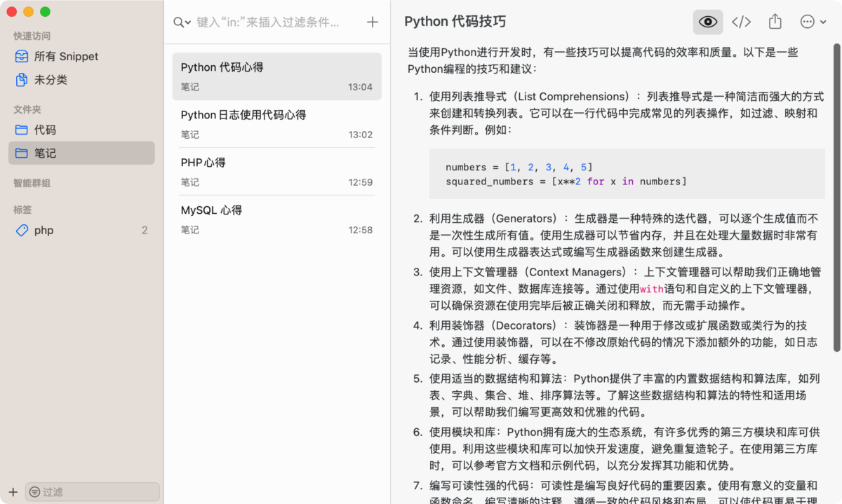Click the numbers = [1, 2, 3, 4, 5] line
The height and width of the screenshot is (504, 842).
(519, 167)
